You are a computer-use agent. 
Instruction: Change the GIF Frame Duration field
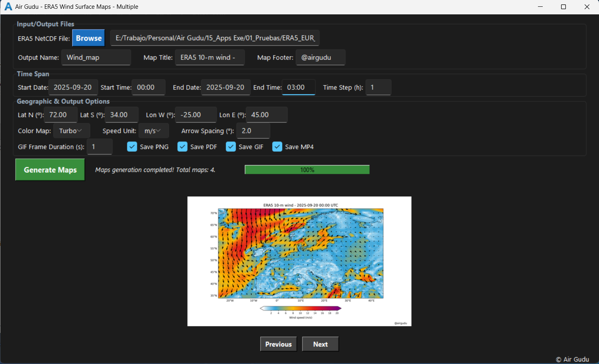100,147
